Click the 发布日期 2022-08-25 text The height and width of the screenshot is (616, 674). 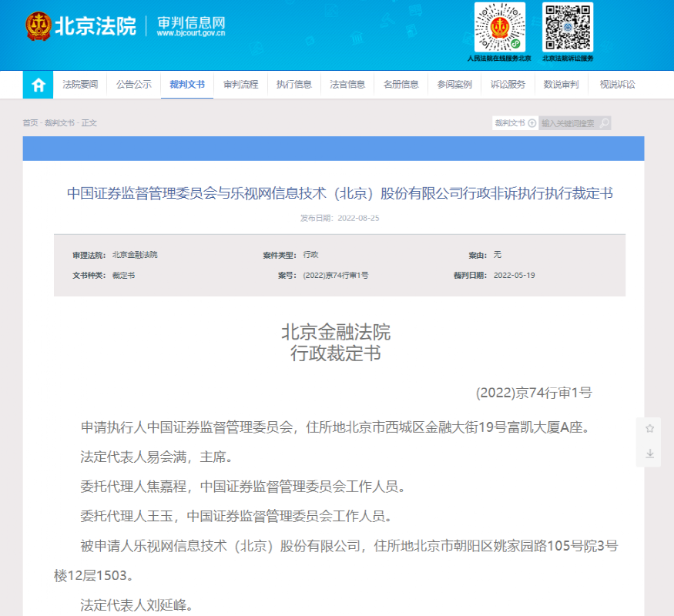(340, 218)
